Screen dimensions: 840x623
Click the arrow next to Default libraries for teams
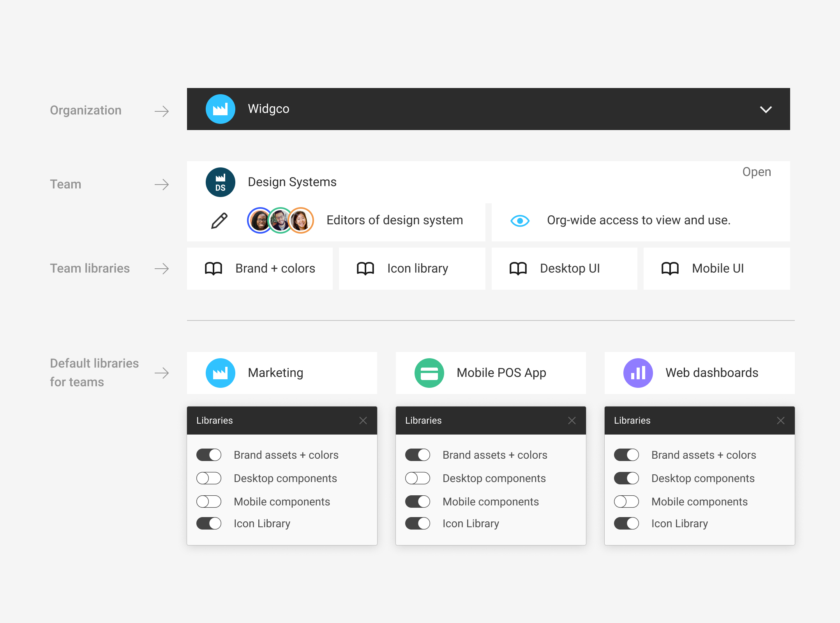(x=162, y=373)
